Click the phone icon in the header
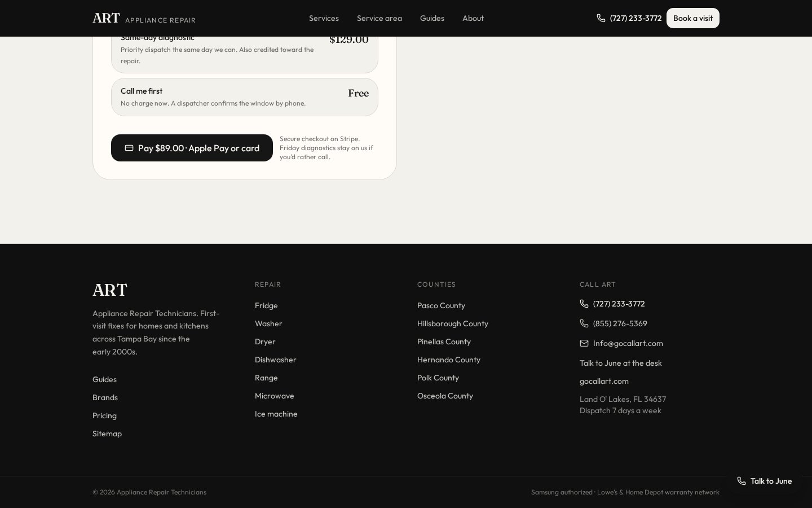This screenshot has height=508, width=812. [x=601, y=18]
